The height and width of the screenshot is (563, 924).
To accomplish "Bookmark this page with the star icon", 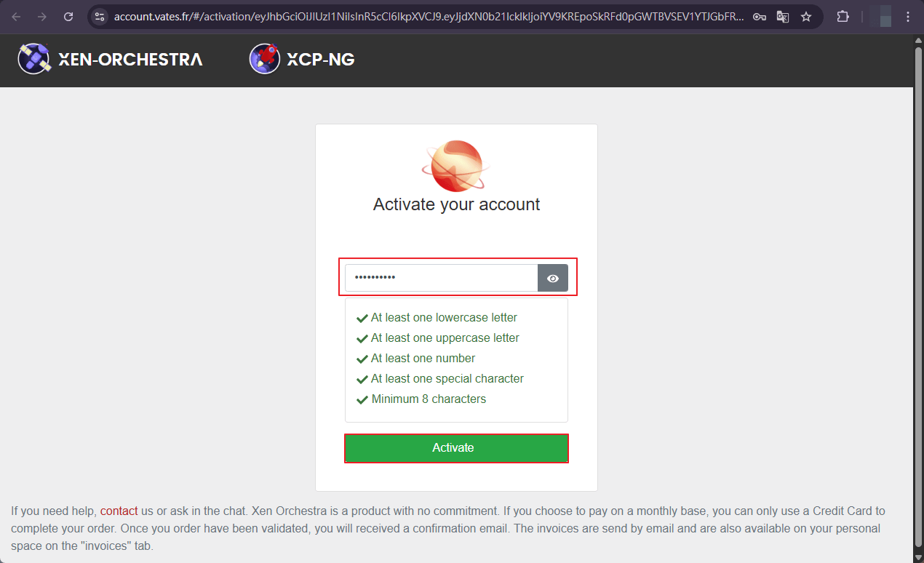I will click(806, 17).
